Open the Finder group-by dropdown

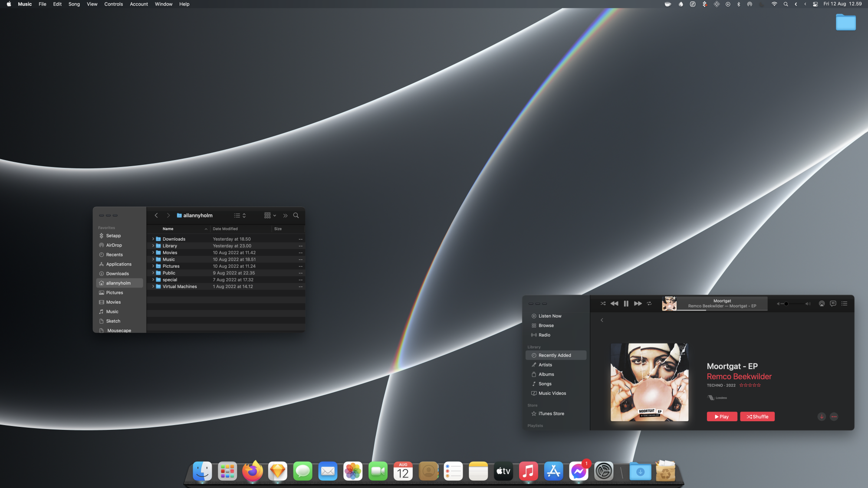[270, 216]
